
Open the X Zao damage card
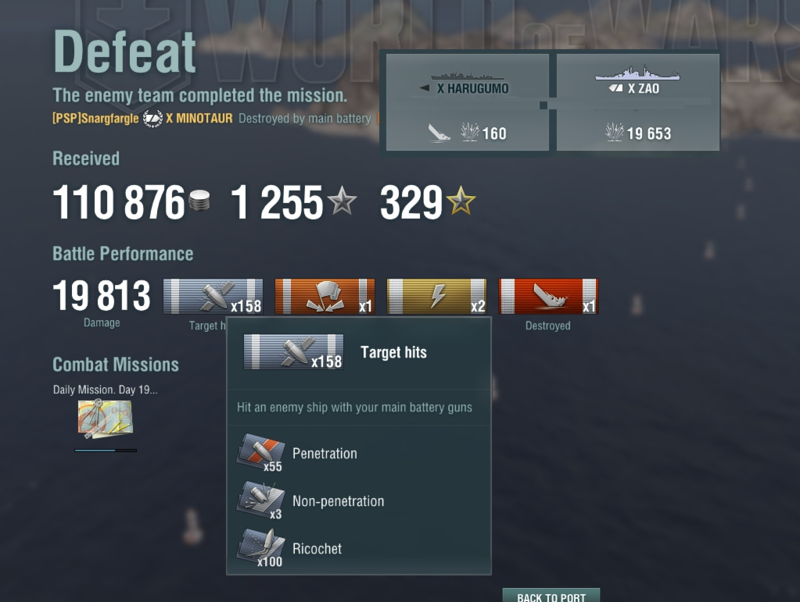pyautogui.click(x=638, y=103)
